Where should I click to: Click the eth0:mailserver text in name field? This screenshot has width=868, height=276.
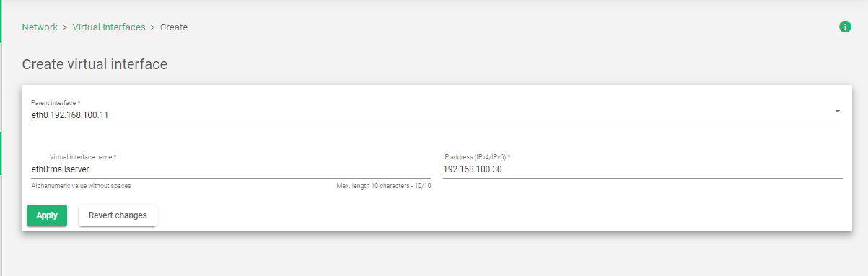click(x=61, y=169)
